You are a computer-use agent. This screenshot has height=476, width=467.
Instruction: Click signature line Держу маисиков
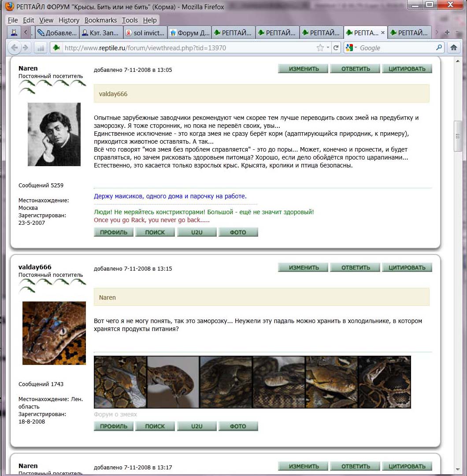170,196
